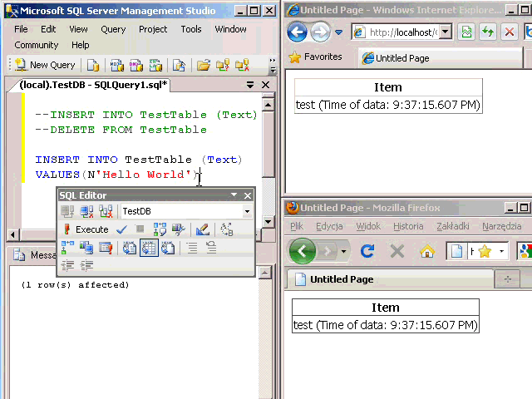Viewport: 532px width, 399px height.
Task: Open Internet Explorer address bar dropdown
Action: click(446, 32)
